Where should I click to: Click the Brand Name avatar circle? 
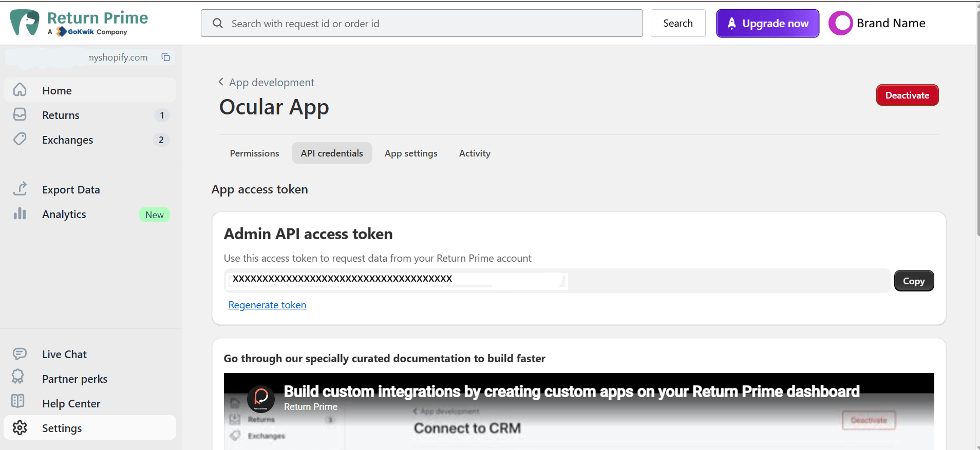point(841,23)
